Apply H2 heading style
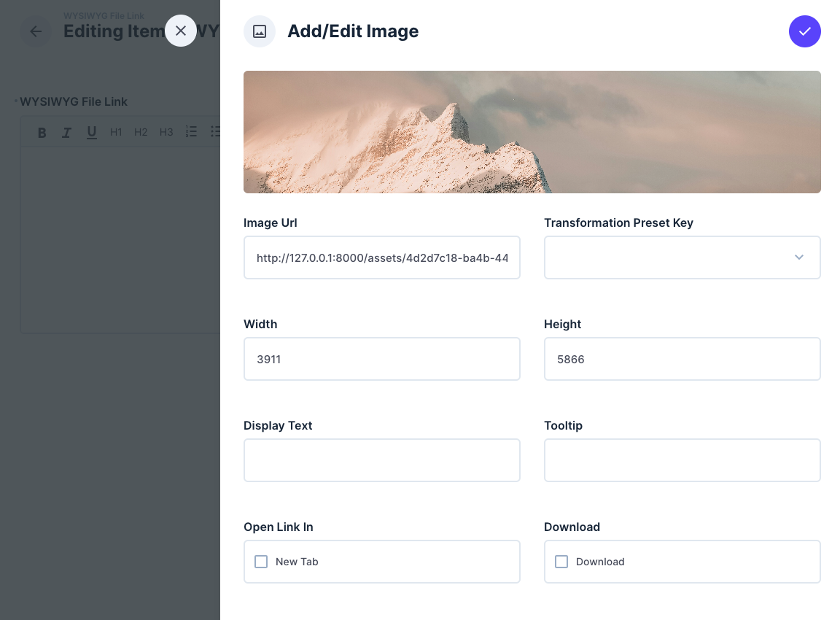The width and height of the screenshot is (840, 620). [141, 132]
